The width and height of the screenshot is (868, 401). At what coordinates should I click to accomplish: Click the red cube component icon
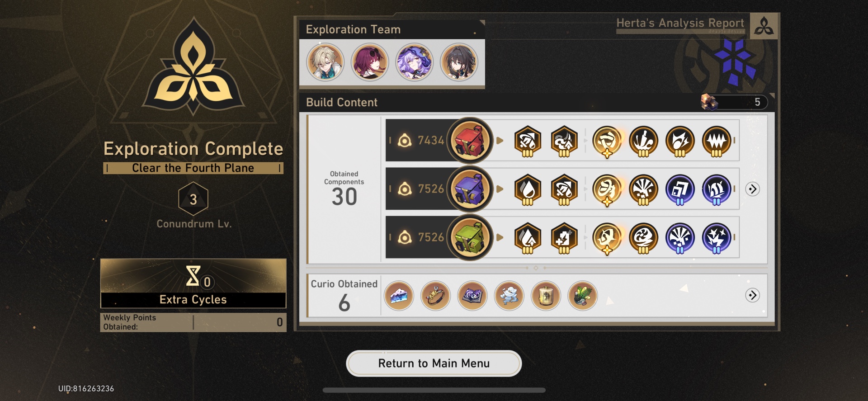pyautogui.click(x=470, y=141)
